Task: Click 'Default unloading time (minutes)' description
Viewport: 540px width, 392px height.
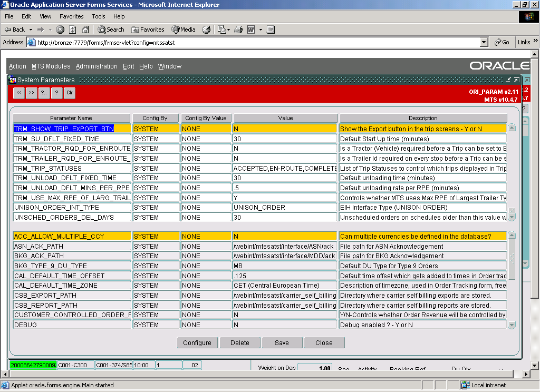Action: 423,178
